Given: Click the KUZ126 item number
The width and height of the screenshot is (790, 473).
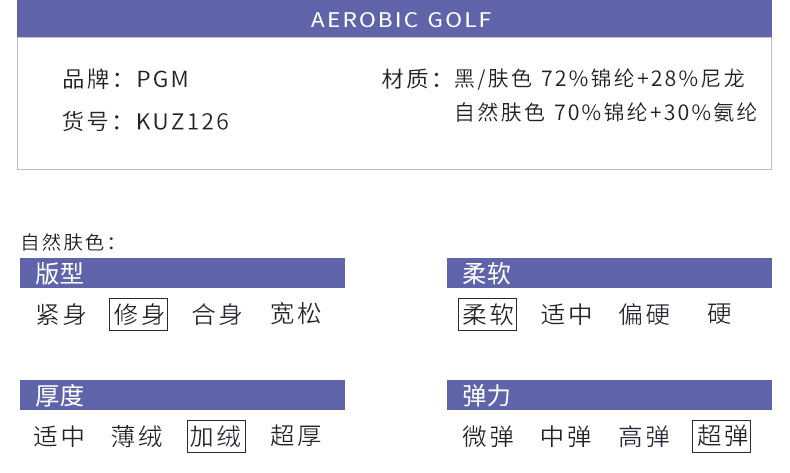Looking at the screenshot, I should (183, 121).
